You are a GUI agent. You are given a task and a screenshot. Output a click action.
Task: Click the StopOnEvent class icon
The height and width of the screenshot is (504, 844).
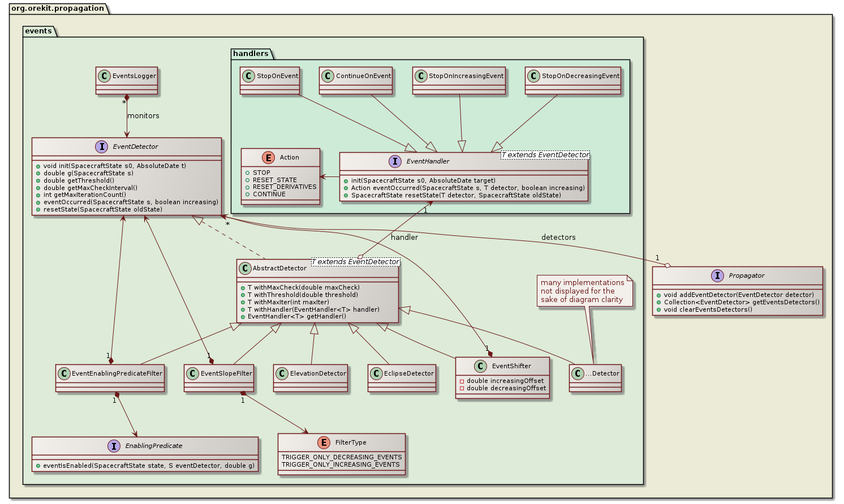pos(249,75)
